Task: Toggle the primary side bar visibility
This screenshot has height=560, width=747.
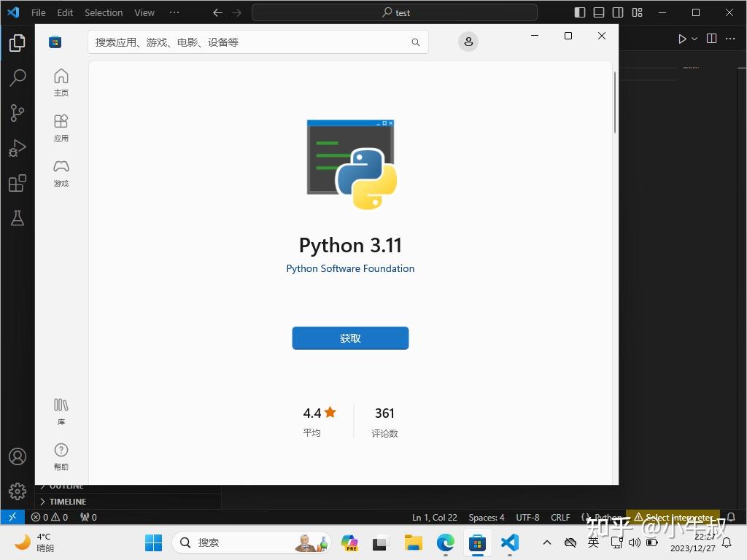Action: [578, 12]
